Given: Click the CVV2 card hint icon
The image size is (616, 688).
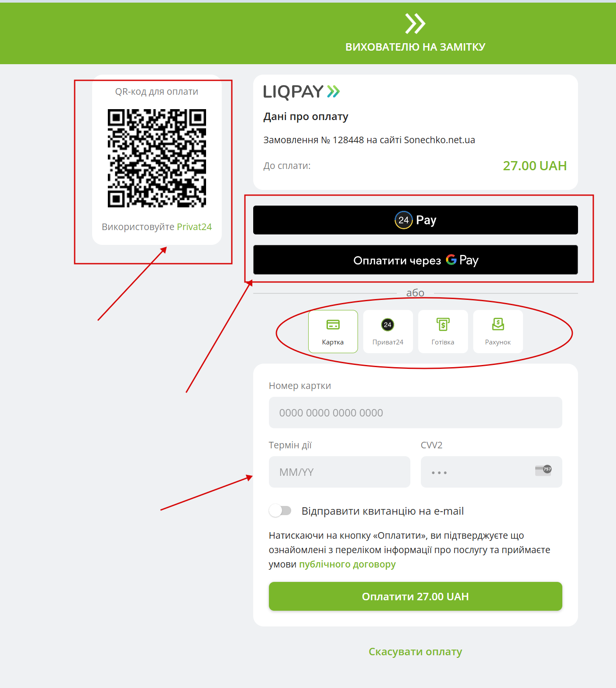Looking at the screenshot, I should click(544, 470).
